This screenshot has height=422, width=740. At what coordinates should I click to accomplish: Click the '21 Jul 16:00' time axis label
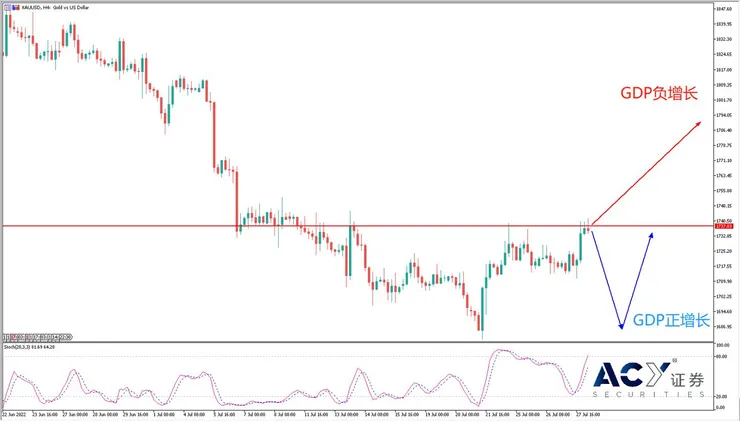[497, 414]
